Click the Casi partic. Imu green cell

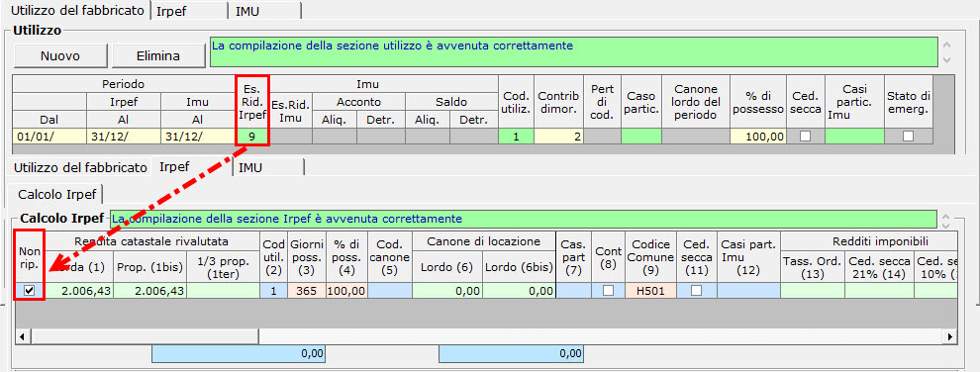tap(854, 137)
